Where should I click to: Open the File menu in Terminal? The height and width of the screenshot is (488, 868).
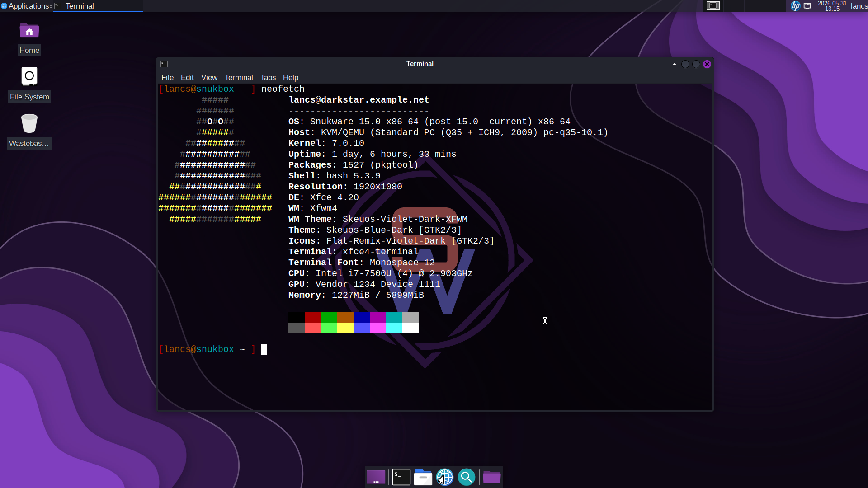pos(167,77)
